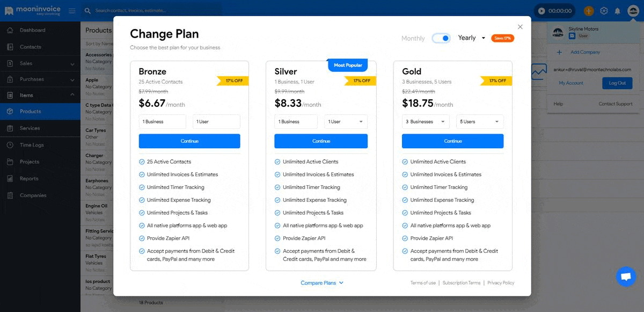Click the Sales sidebar icon
The width and height of the screenshot is (644, 312).
pos(10,63)
